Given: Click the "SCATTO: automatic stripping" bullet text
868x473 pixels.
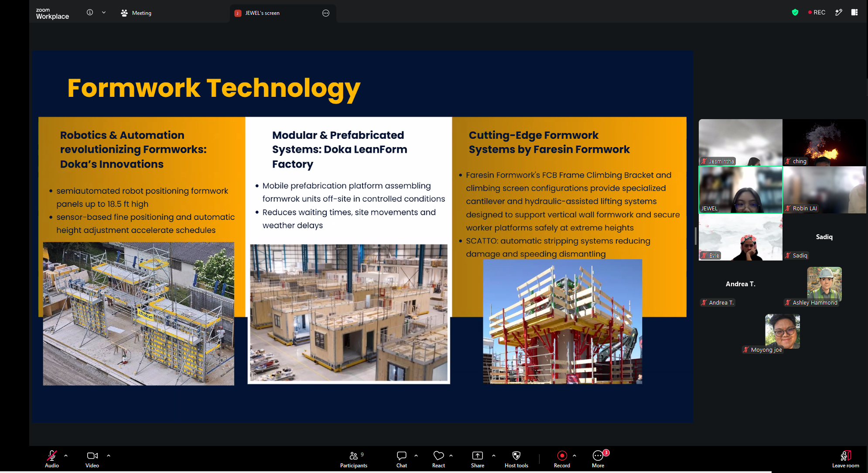Looking at the screenshot, I should [558, 247].
